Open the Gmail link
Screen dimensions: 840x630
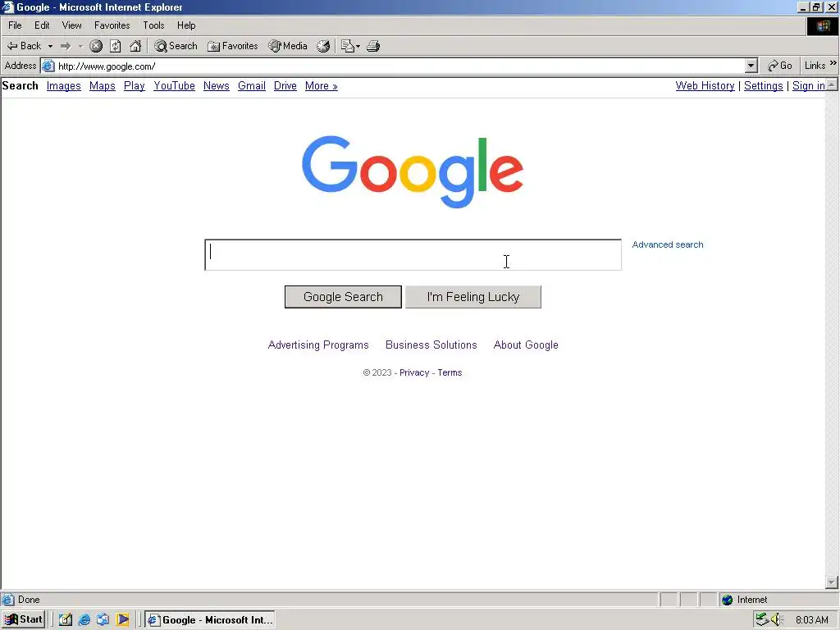pos(252,85)
